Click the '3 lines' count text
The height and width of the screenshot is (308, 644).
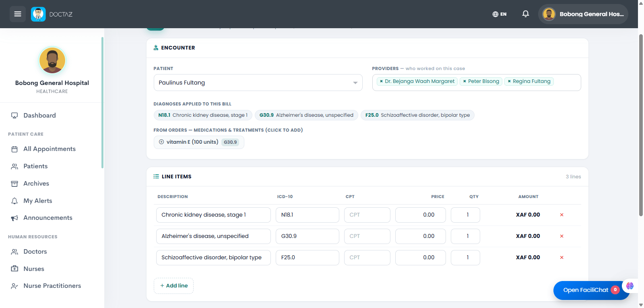(x=573, y=177)
